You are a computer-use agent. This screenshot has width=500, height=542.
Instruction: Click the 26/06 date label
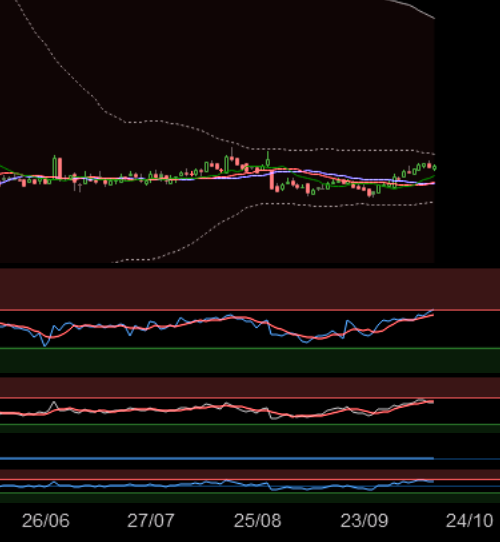click(x=46, y=520)
